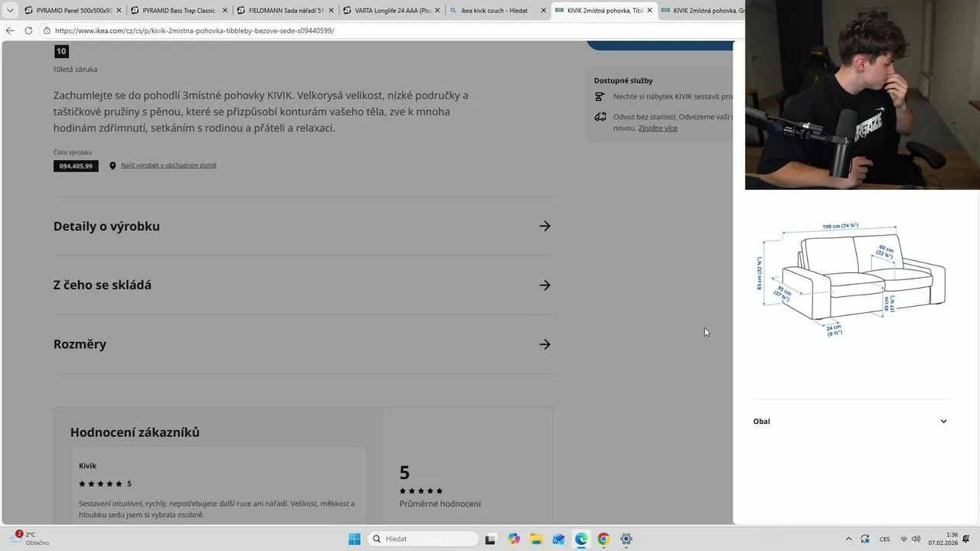The width and height of the screenshot is (980, 551).
Task: Open Outlook from the taskbar
Action: 559,539
